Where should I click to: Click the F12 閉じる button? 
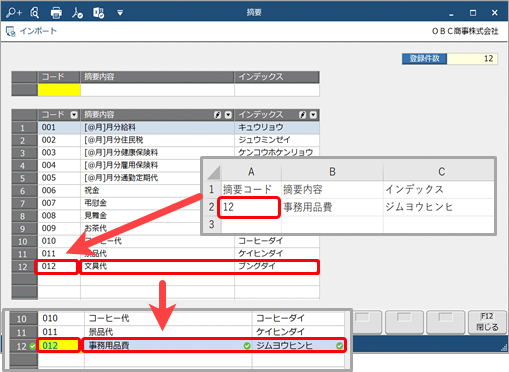click(x=487, y=322)
